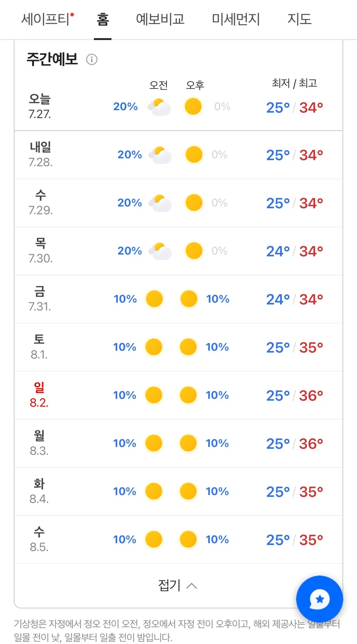Screen dimensions: 357x644
Task: Tap the 목 7.30. morning cloud icon
Action: (x=160, y=251)
